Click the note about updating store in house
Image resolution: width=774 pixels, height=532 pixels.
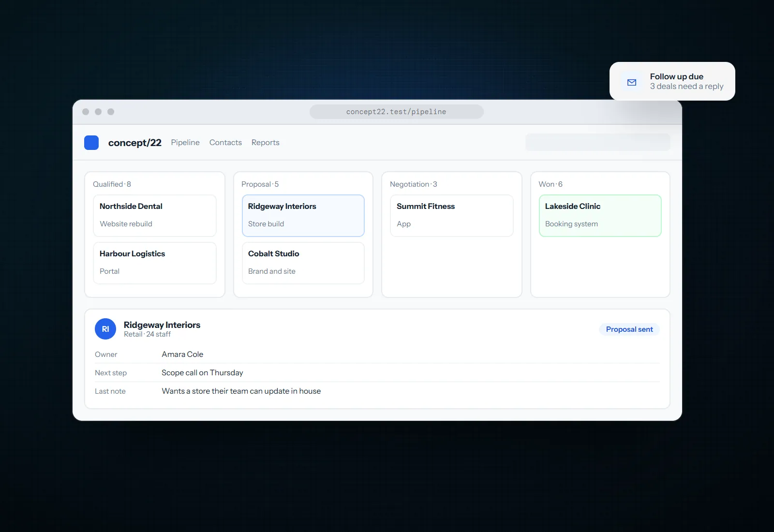(x=241, y=391)
